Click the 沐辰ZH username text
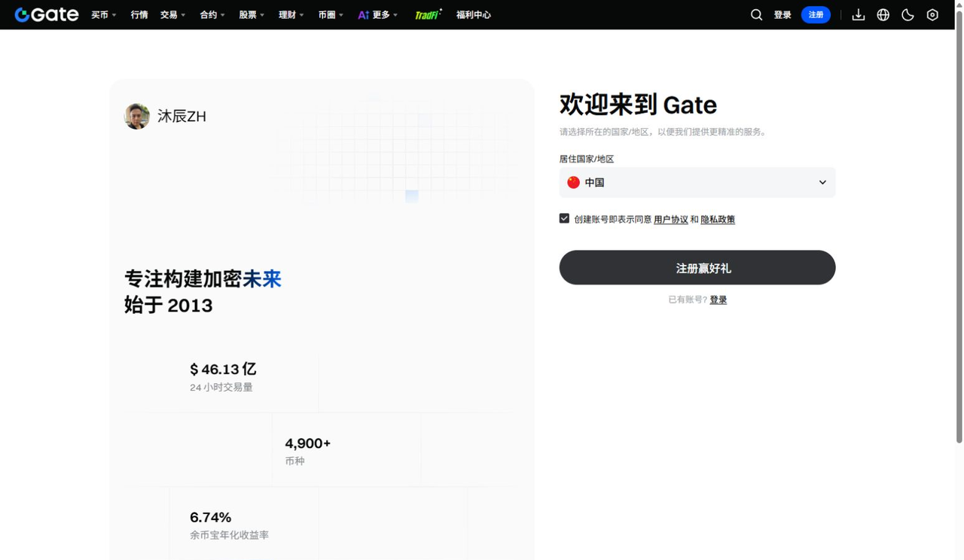 coord(182,116)
